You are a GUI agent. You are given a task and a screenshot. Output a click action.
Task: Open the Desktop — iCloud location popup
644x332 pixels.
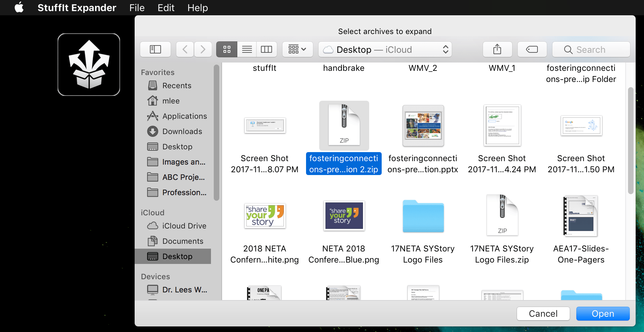pyautogui.click(x=385, y=49)
